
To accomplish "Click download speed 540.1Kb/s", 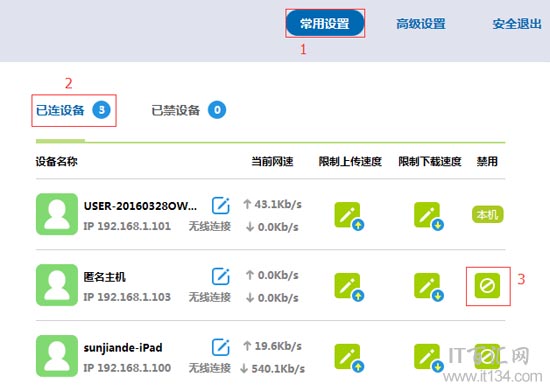I will (273, 369).
